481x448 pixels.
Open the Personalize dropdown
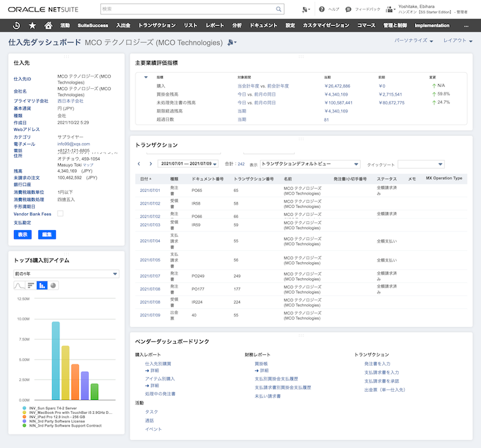(x=414, y=41)
